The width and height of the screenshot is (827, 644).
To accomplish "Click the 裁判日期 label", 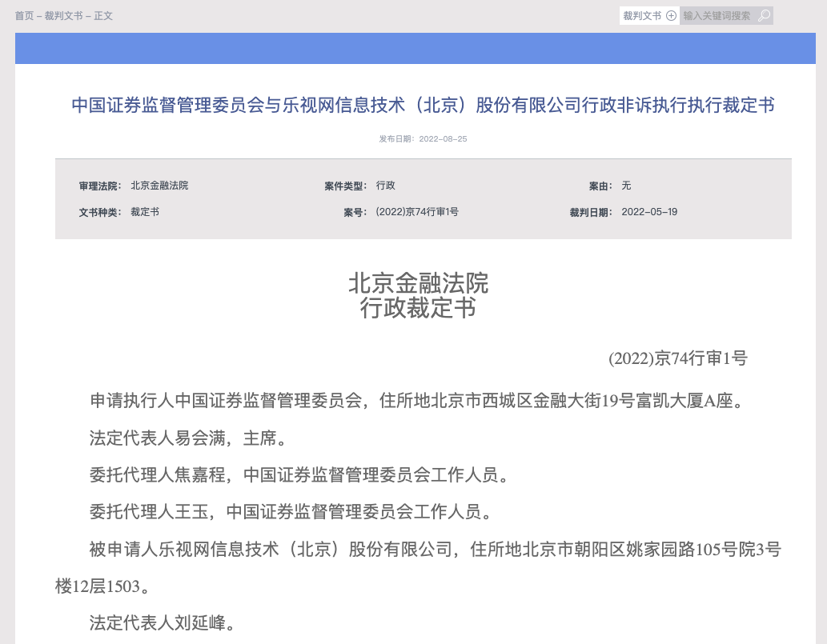I will (x=591, y=212).
